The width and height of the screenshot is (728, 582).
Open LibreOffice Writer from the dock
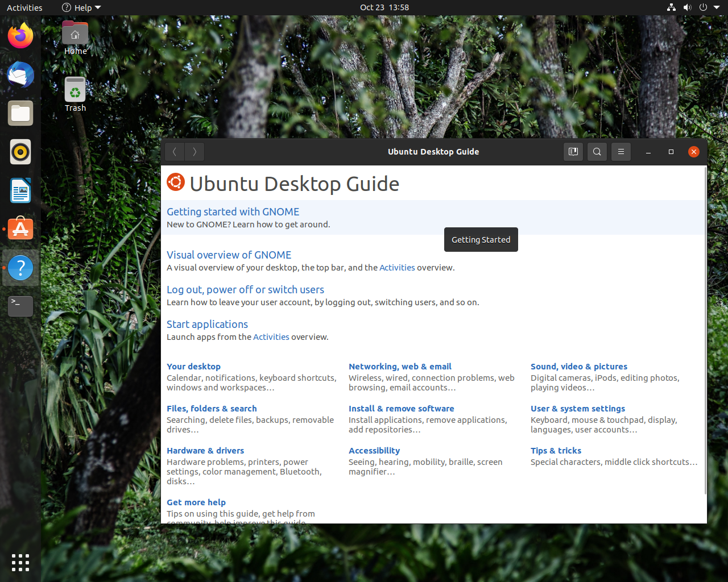click(x=20, y=190)
